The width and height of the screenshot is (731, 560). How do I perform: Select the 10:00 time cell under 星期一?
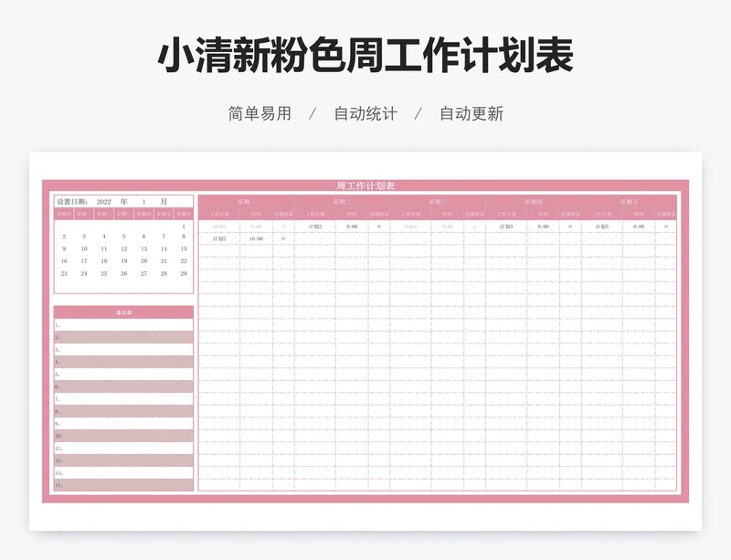[x=256, y=238]
